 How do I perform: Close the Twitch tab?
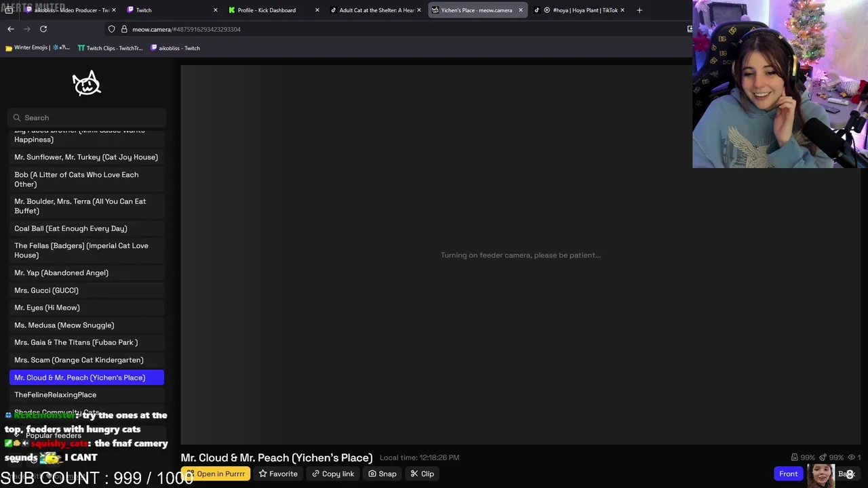[216, 10]
